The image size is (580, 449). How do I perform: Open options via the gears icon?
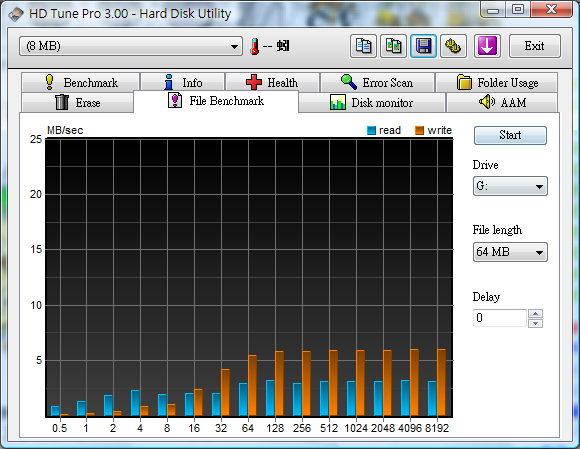coord(453,46)
